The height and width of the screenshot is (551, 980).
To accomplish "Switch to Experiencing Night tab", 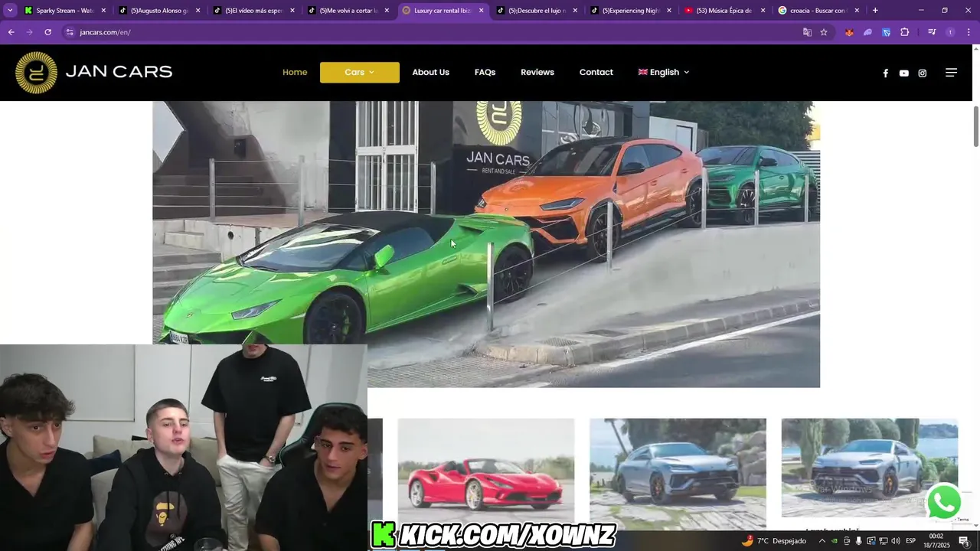I will tap(631, 11).
